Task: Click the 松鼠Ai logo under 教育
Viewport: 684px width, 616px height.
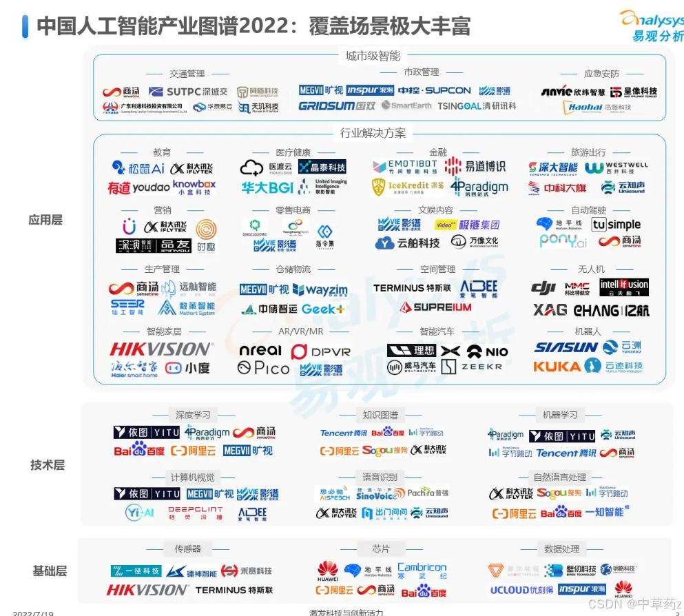Action: [138, 168]
